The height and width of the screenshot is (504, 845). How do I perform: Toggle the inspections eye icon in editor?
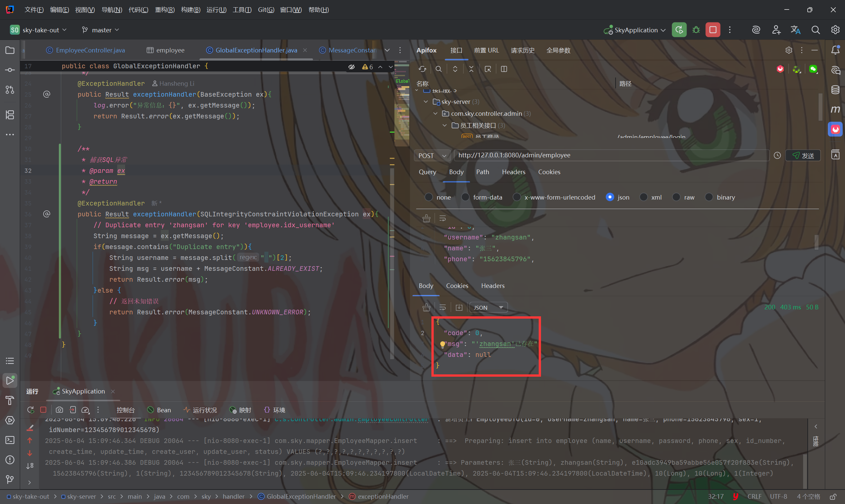[x=352, y=67]
